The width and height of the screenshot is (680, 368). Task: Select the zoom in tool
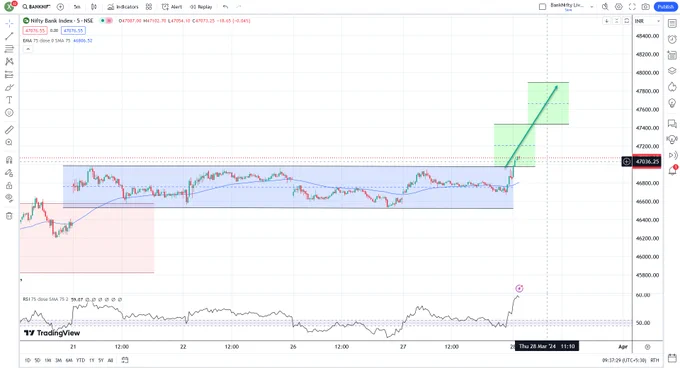pyautogui.click(x=9, y=142)
